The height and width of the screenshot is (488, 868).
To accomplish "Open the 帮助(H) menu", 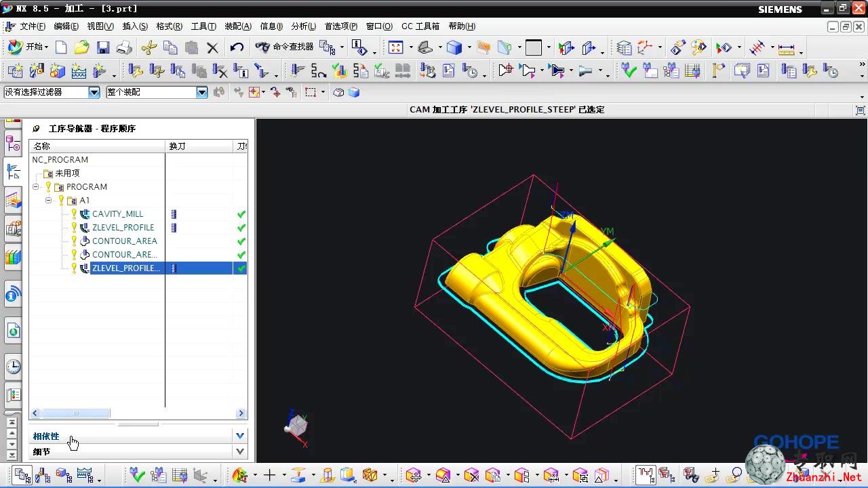I will pyautogui.click(x=462, y=26).
